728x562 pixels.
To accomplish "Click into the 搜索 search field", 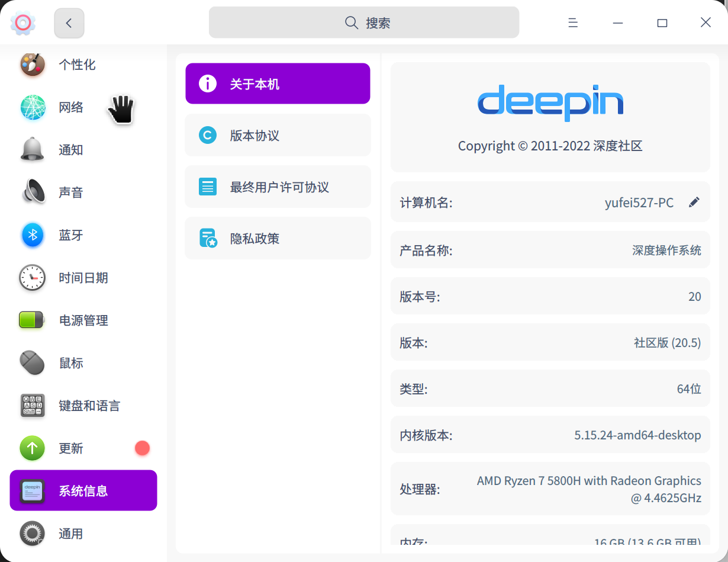I will [x=364, y=23].
